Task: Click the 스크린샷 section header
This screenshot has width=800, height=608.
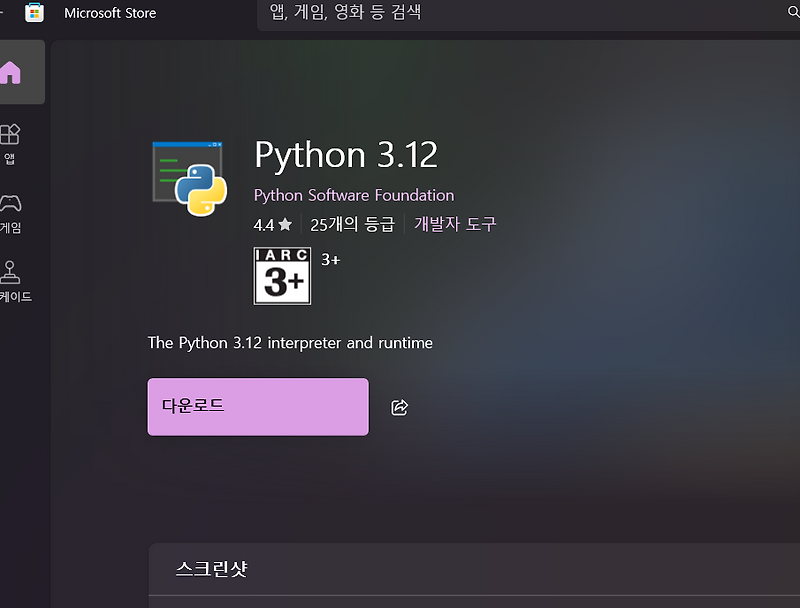Action: (210, 568)
